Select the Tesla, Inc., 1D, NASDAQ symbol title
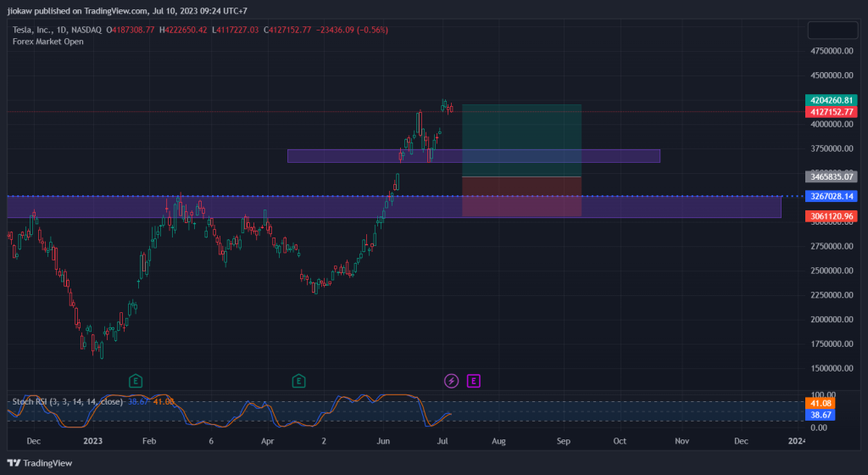The image size is (868, 475). tap(57, 30)
